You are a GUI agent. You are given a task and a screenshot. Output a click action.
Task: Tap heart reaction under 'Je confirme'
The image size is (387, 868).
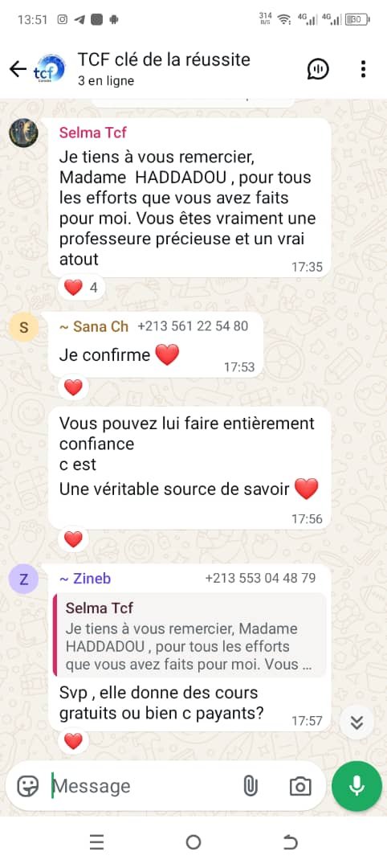(73, 387)
